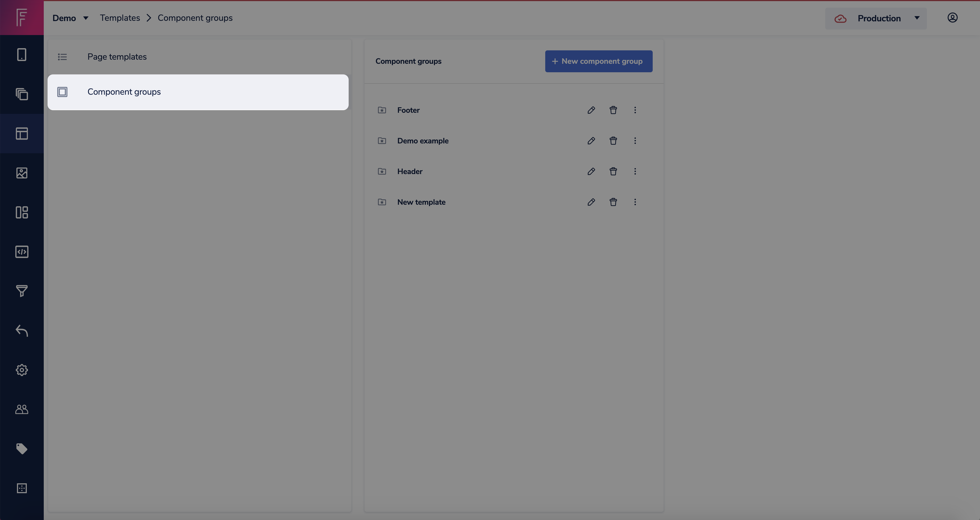Select Page templates in the left panel

[x=117, y=57]
